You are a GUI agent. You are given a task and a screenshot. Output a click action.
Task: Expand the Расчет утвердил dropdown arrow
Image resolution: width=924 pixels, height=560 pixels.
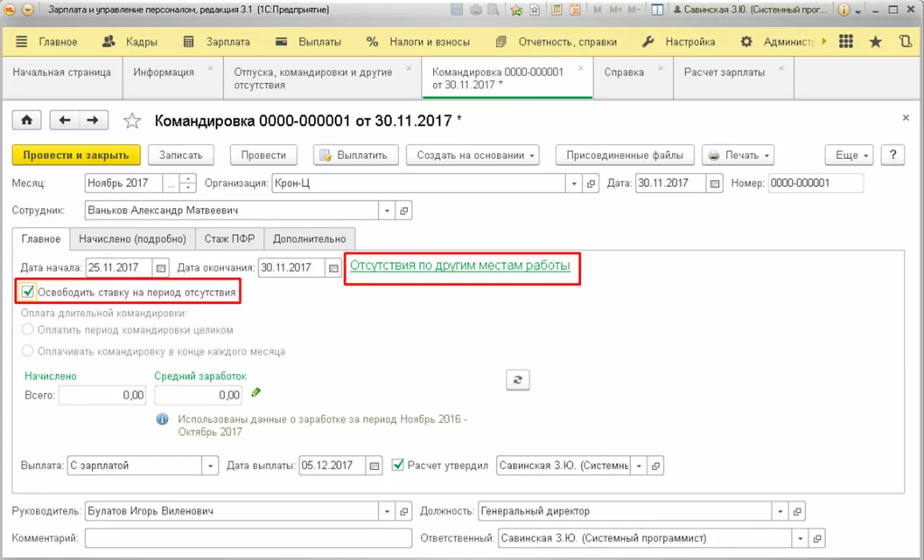click(639, 465)
